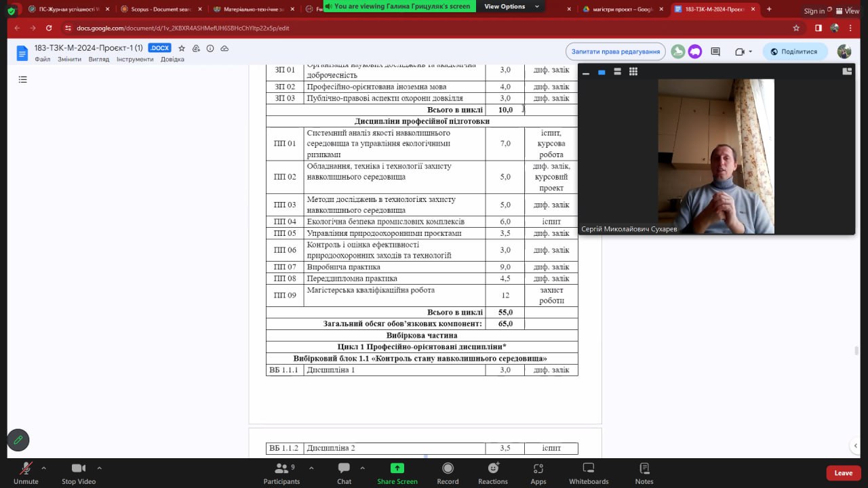
Task: Click the document outline icon
Action: click(x=23, y=80)
